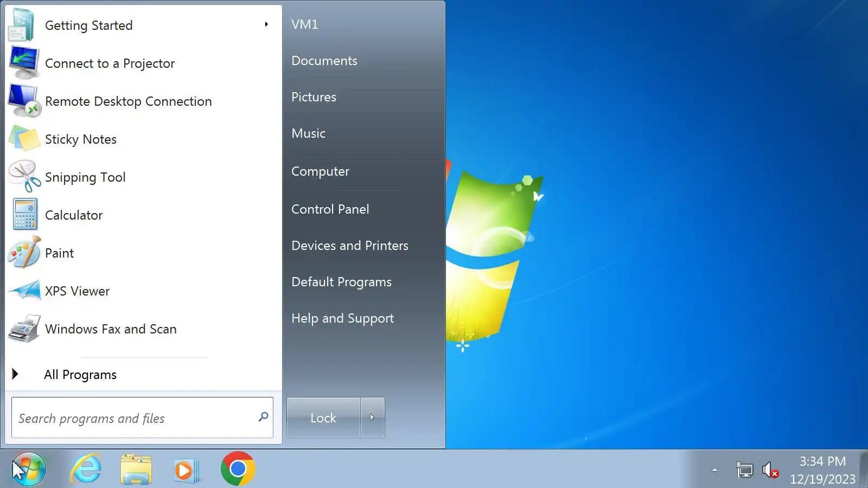Click the Lock button
The height and width of the screenshot is (488, 868).
(323, 418)
